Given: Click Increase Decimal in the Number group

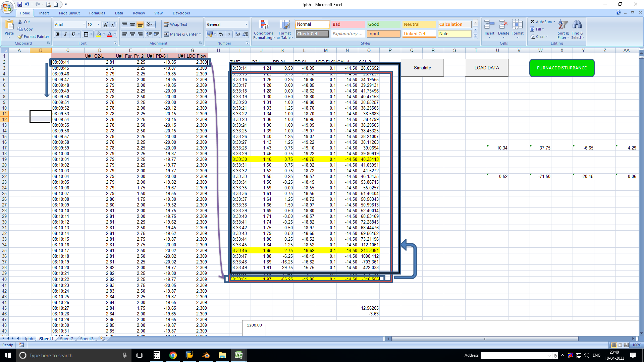Looking at the screenshot, I should click(x=237, y=34).
